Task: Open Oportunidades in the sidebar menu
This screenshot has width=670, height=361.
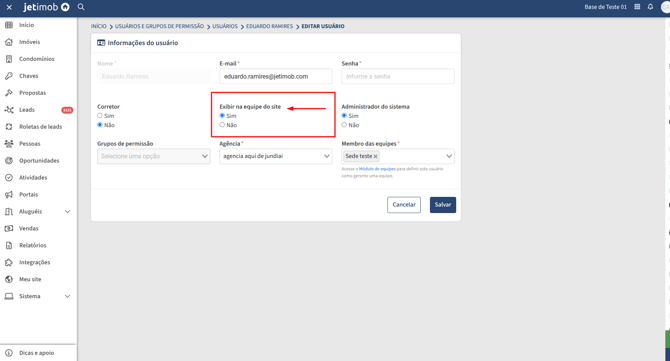Action: 39,161
